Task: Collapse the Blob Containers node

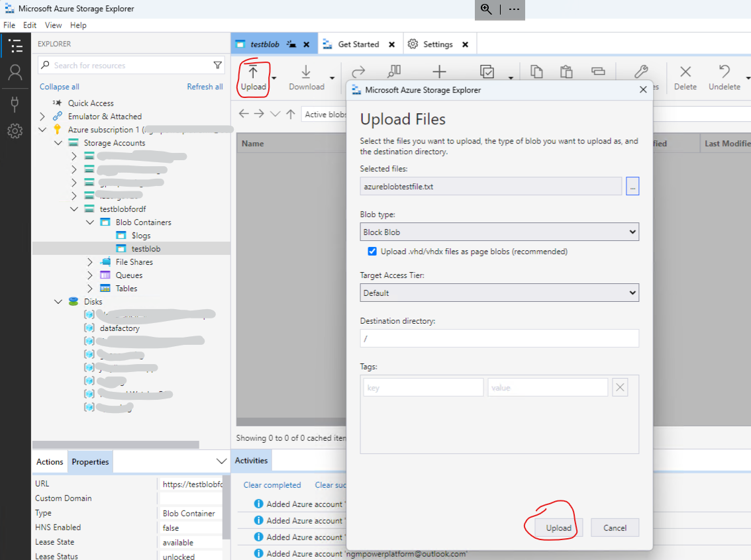Action: (89, 222)
